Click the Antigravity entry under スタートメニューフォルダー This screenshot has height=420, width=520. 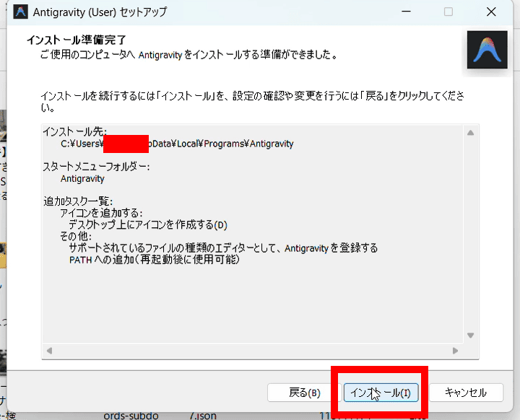pos(82,178)
